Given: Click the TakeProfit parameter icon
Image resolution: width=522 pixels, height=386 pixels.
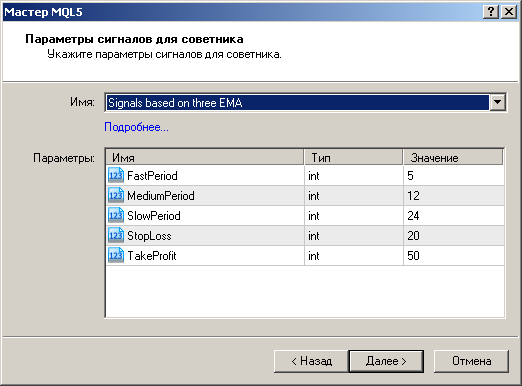Looking at the screenshot, I should 116,255.
